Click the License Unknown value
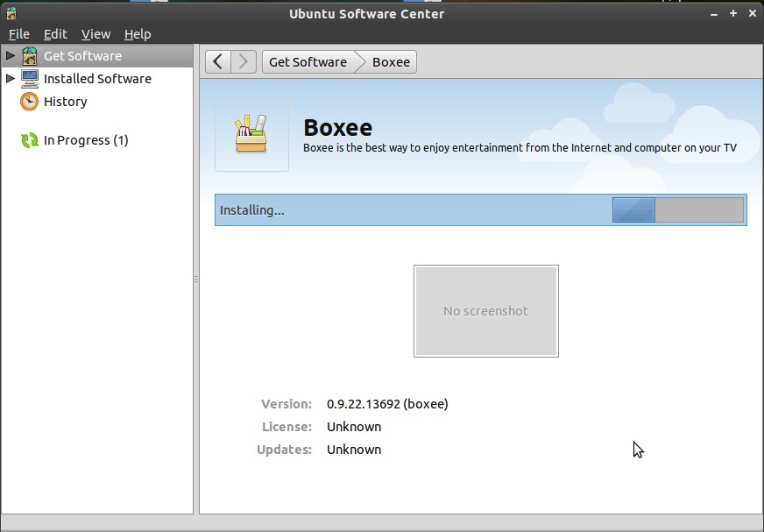Viewport: 764px width, 532px height. click(354, 427)
